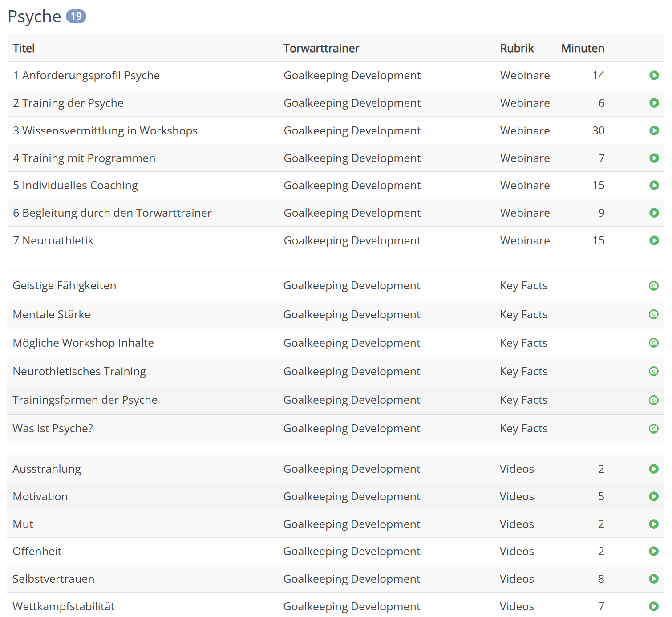This screenshot has width=672, height=617.
Task: Open title 4 Training mit Programmen
Action: pyautogui.click(x=84, y=158)
